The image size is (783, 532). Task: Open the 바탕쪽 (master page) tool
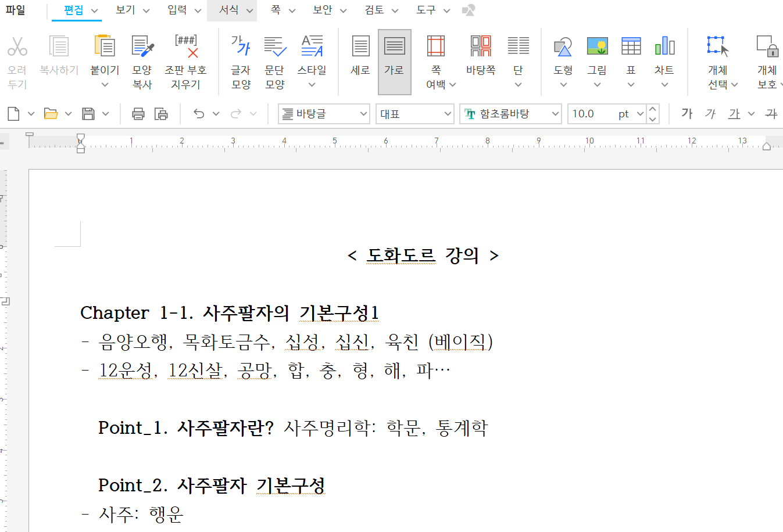point(481,55)
